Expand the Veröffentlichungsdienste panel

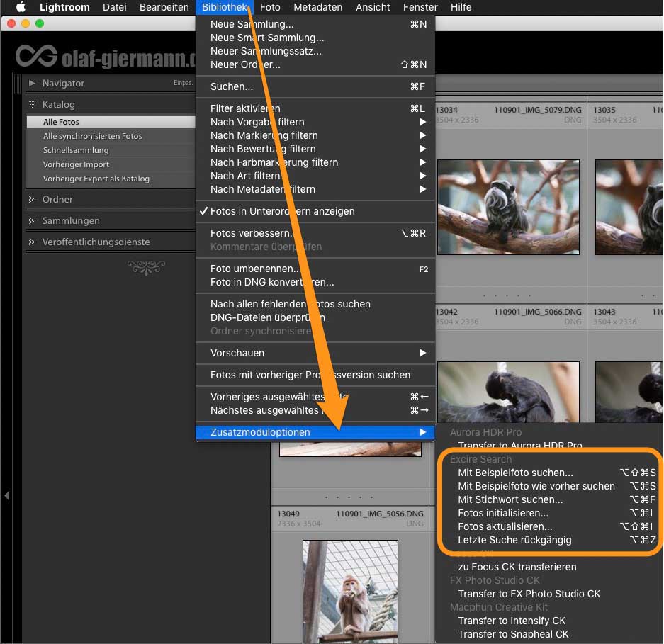pos(32,242)
